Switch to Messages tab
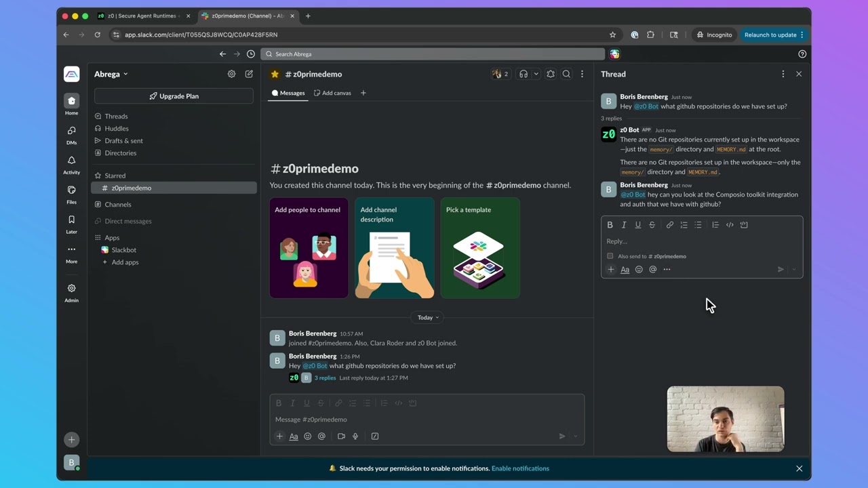This screenshot has height=488, width=868. pos(288,93)
